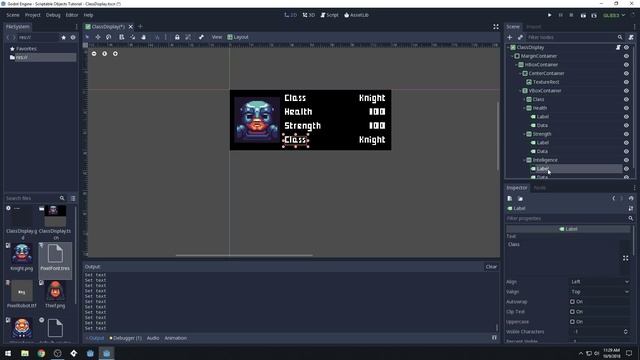640x360 pixels.
Task: Zoom out with minus button in viewport
Action: (x=94, y=53)
